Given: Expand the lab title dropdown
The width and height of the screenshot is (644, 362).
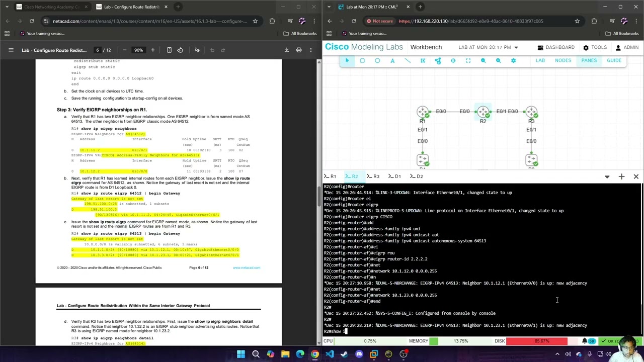Looking at the screenshot, I should [516, 47].
